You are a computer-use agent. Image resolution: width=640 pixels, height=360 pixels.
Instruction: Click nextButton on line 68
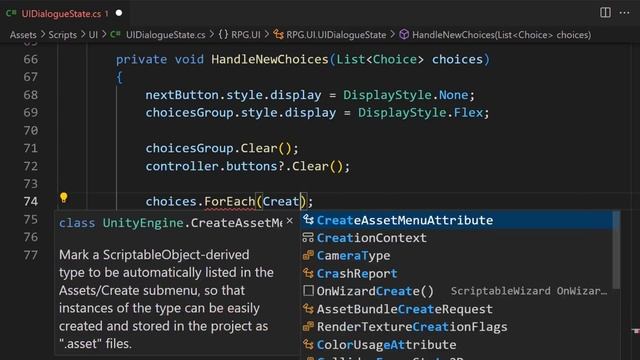[182, 95]
